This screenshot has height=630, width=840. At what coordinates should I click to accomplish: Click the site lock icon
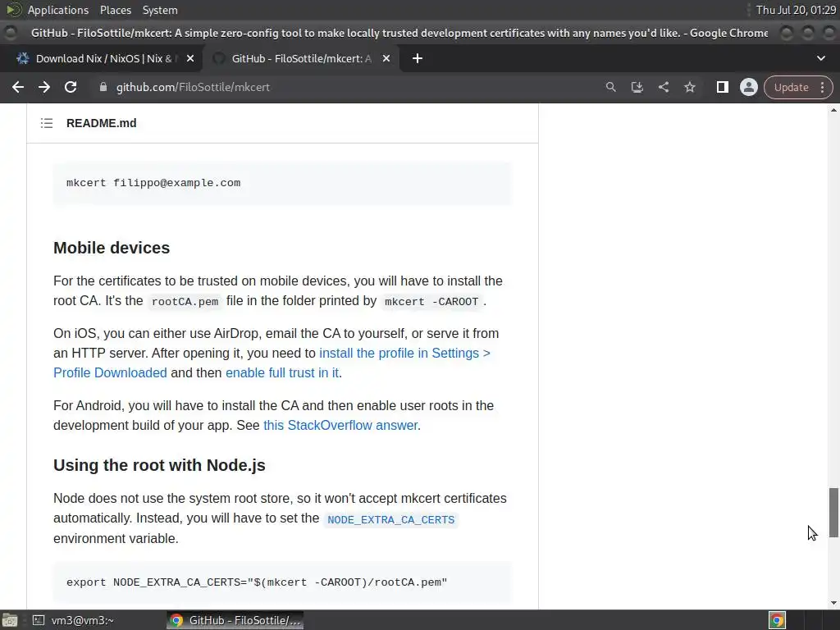[x=103, y=87]
